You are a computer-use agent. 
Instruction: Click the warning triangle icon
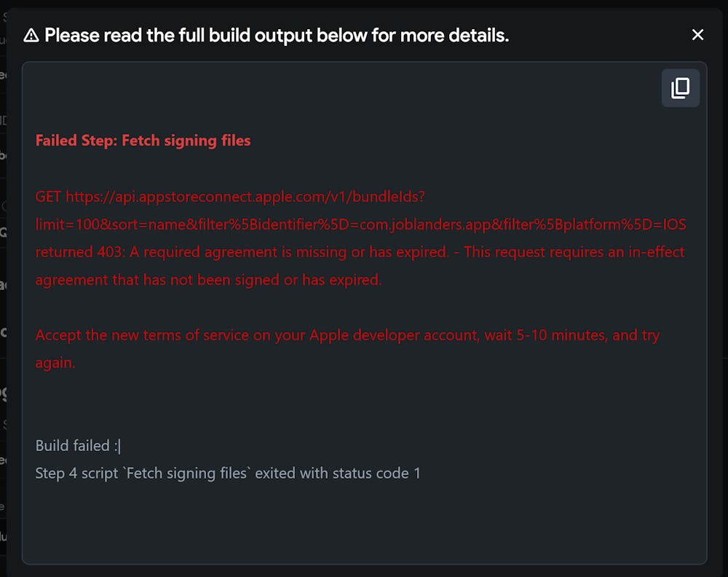pyautogui.click(x=31, y=36)
